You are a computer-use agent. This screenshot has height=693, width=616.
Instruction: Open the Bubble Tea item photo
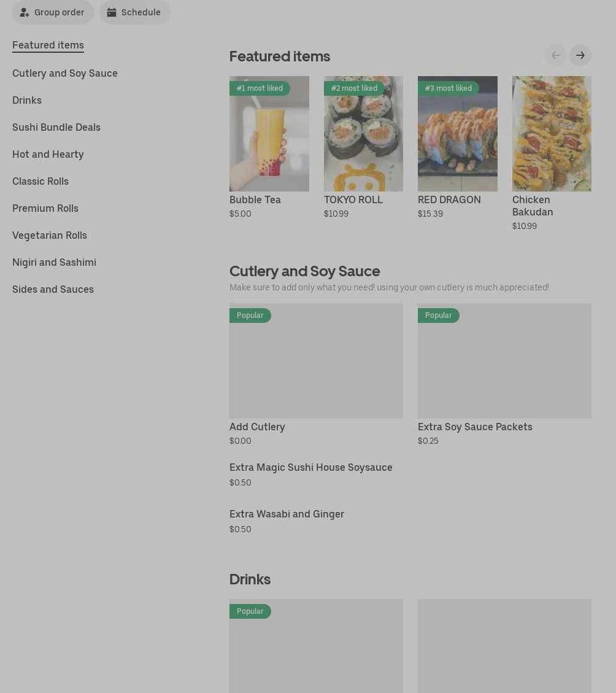point(269,134)
